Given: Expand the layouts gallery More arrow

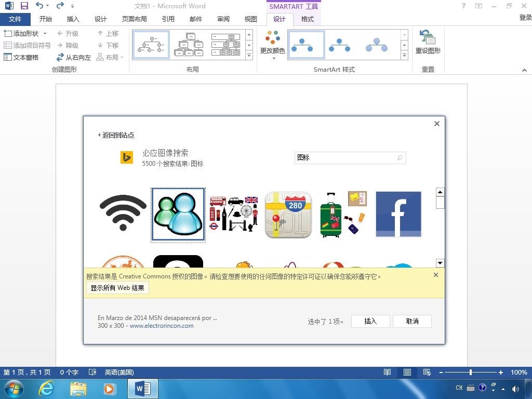Looking at the screenshot, I should pos(249,55).
